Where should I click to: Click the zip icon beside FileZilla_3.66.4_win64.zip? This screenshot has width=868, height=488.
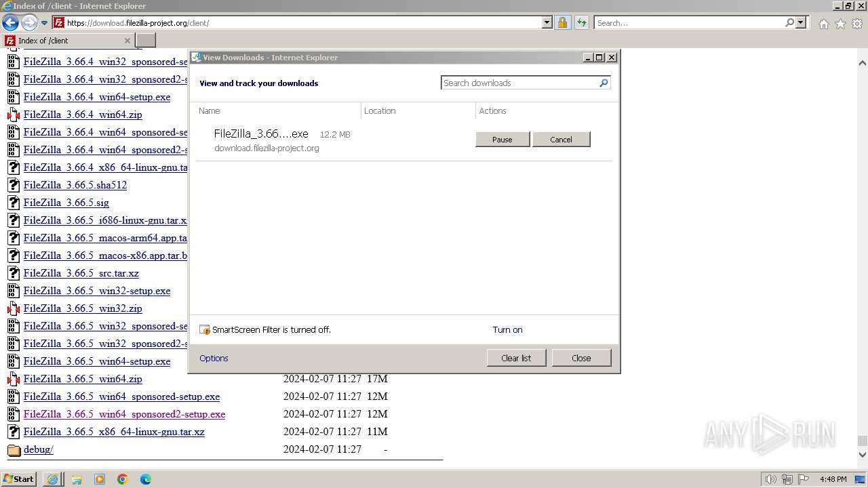point(14,115)
